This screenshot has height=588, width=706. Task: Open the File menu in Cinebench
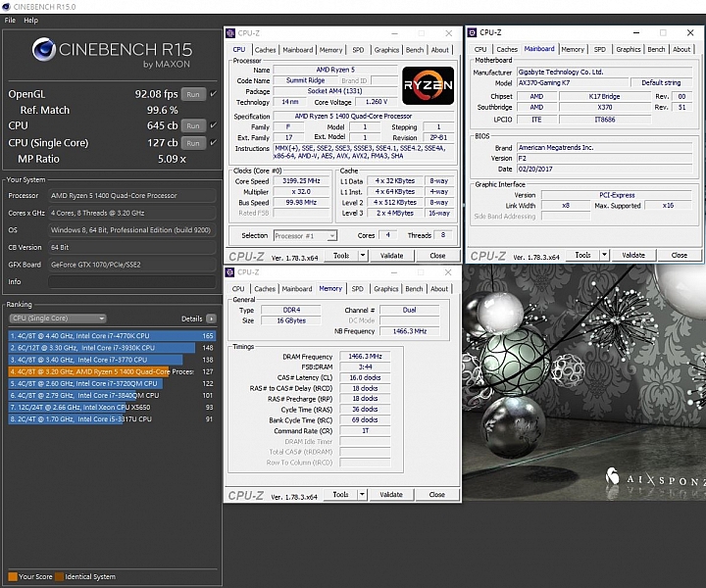(10, 21)
